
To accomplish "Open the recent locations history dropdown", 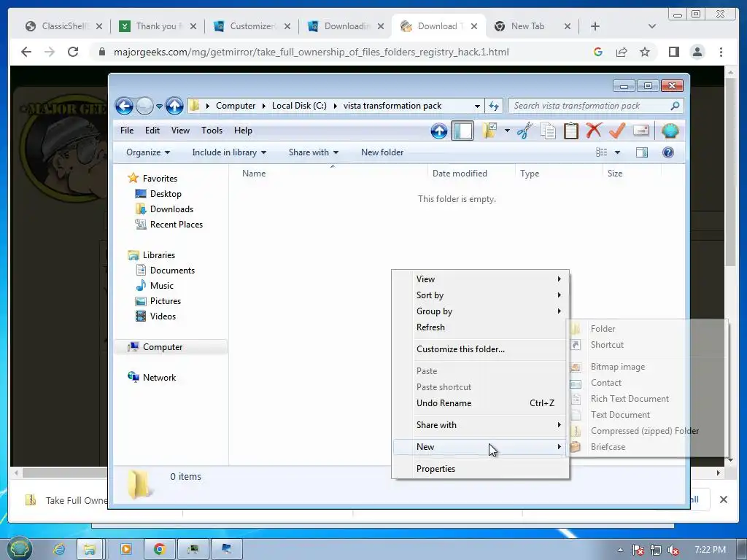I will click(x=159, y=106).
